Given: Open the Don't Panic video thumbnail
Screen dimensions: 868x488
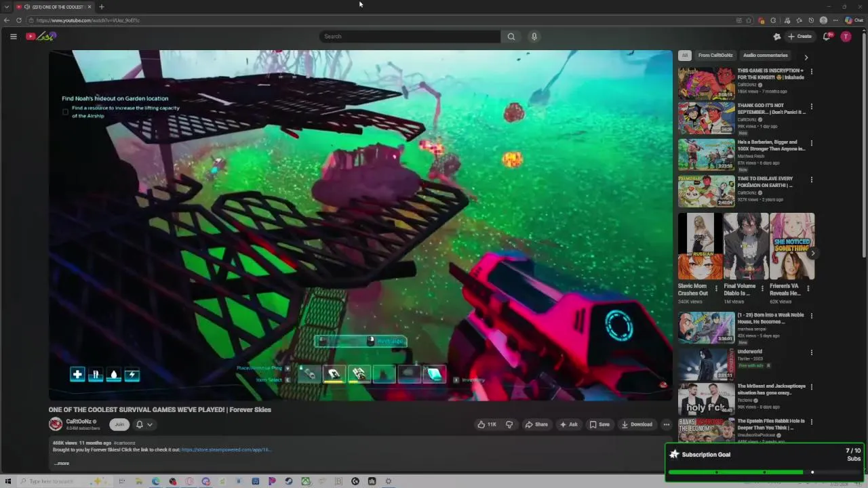Looking at the screenshot, I should [707, 118].
